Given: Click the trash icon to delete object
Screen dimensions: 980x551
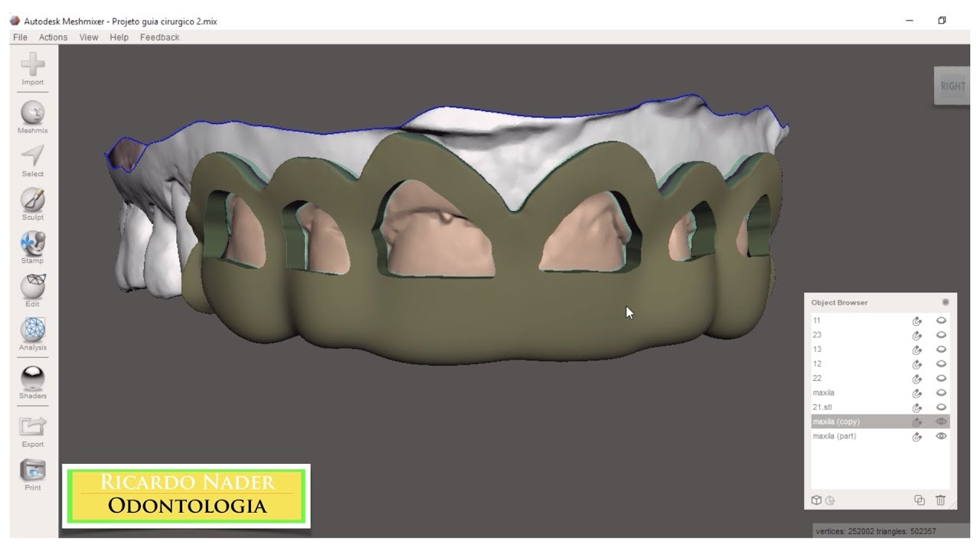Looking at the screenshot, I should pyautogui.click(x=941, y=500).
